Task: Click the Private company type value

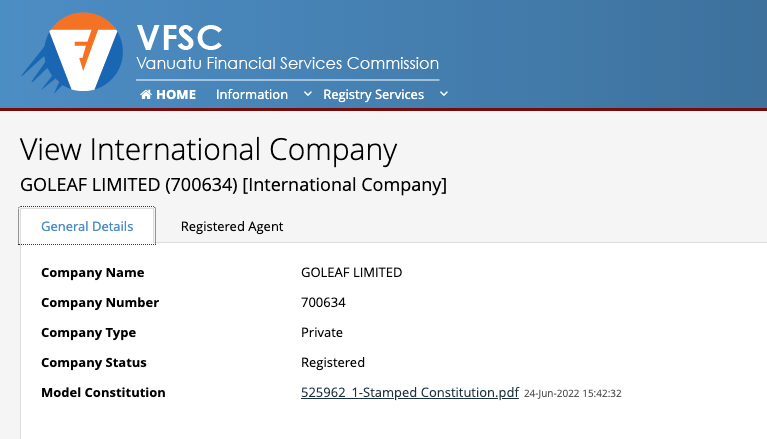Action: [x=322, y=332]
